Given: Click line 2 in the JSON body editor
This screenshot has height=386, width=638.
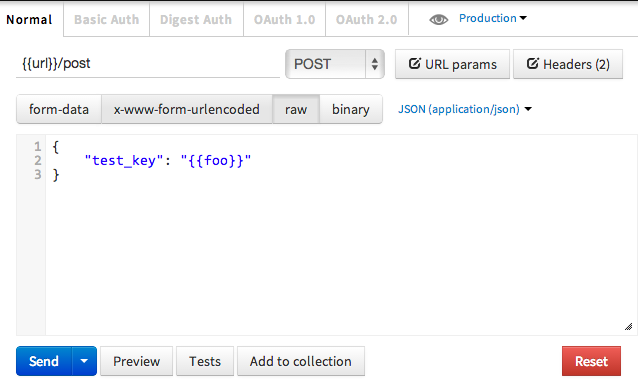Looking at the screenshot, I should tap(168, 161).
